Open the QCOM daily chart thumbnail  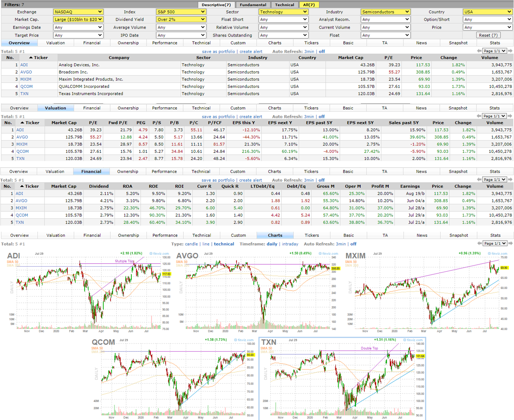173,378
